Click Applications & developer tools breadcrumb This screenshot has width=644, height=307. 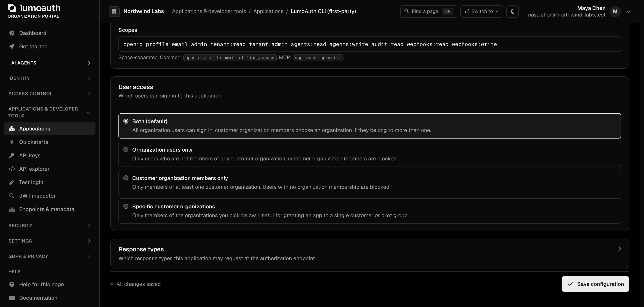tap(209, 11)
